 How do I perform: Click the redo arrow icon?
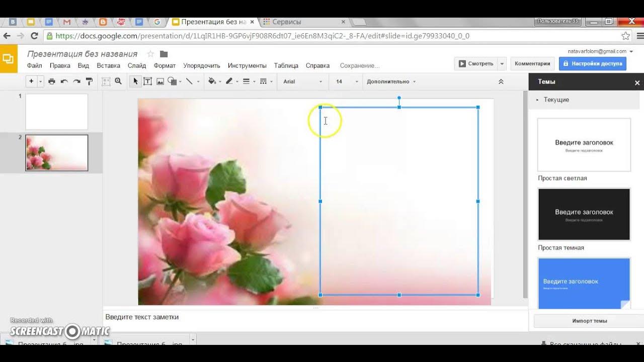pos(76,81)
